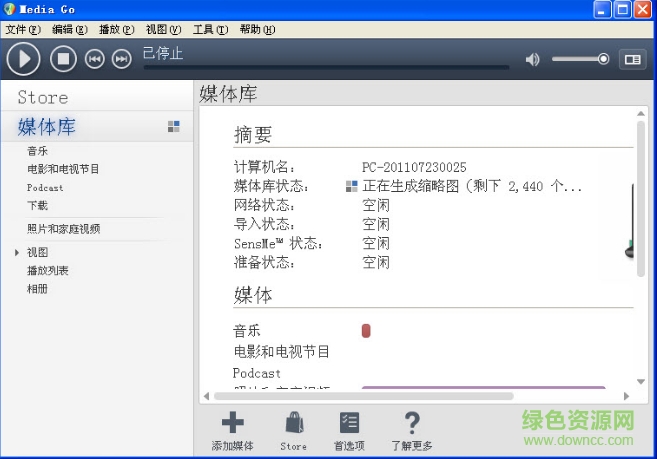Click the Store shopping bag button

(294, 431)
